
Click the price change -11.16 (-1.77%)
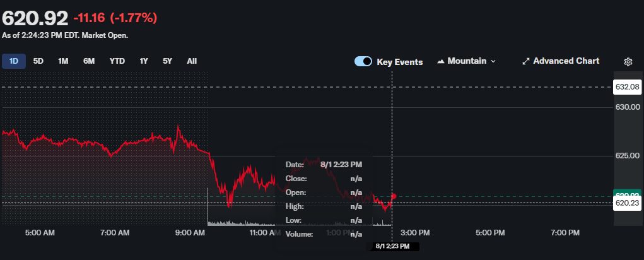pos(115,18)
